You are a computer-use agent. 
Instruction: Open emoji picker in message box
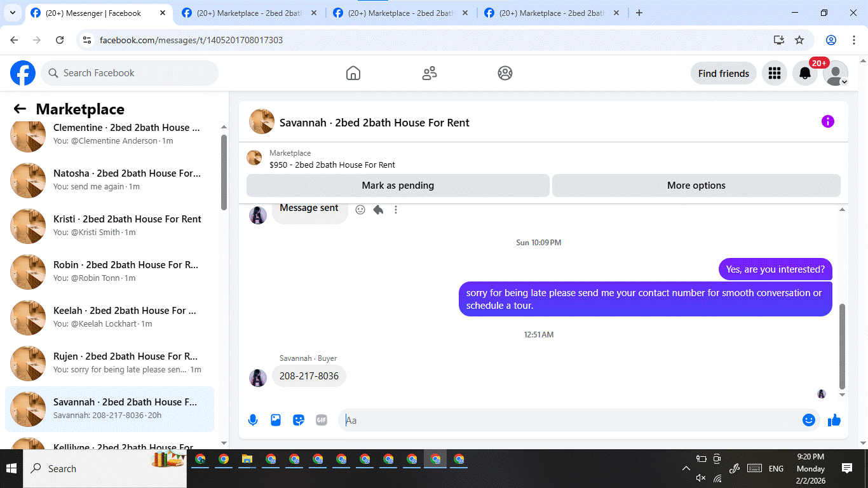coord(808,420)
